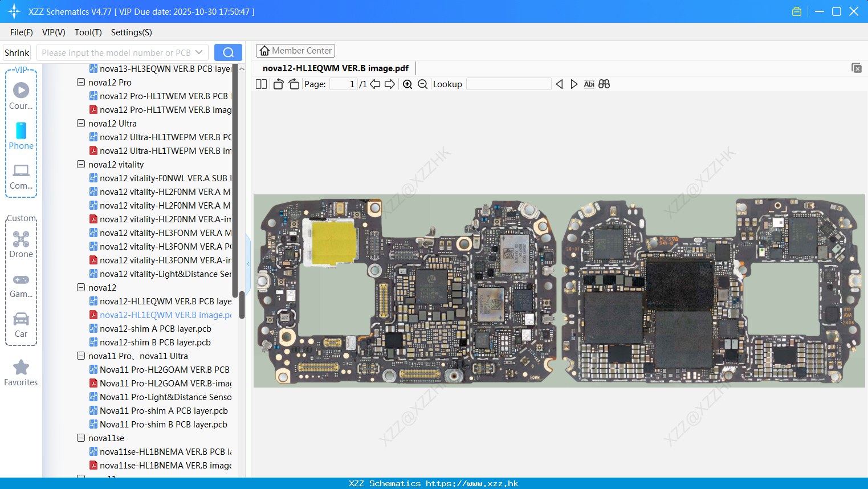This screenshot has width=868, height=489.
Task: Click the file tree vertical scrollbar thumb
Action: coord(242,305)
